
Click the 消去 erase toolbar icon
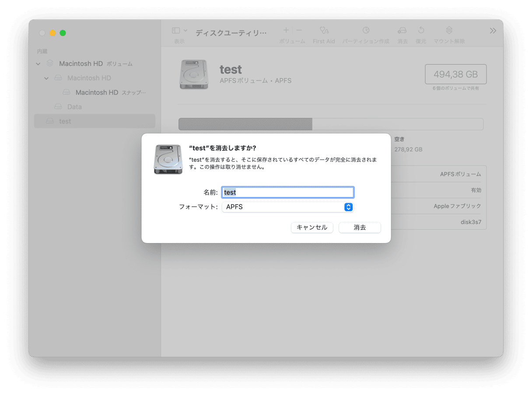tap(402, 31)
